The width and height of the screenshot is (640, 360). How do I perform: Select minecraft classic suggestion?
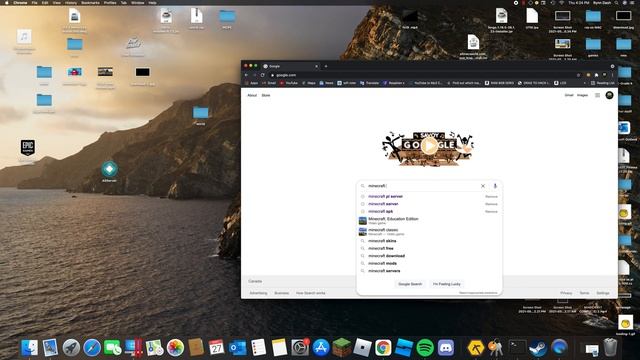pyautogui.click(x=429, y=232)
